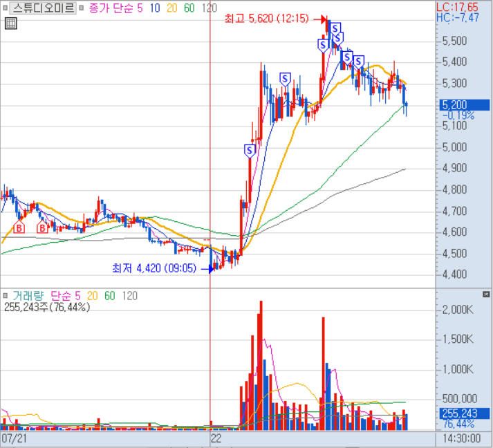
Task: Click the second B buy marker
Action: tap(43, 227)
